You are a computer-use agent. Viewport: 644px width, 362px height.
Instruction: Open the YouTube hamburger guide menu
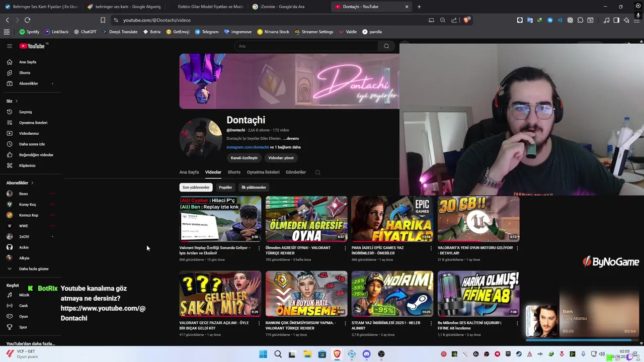point(9,46)
